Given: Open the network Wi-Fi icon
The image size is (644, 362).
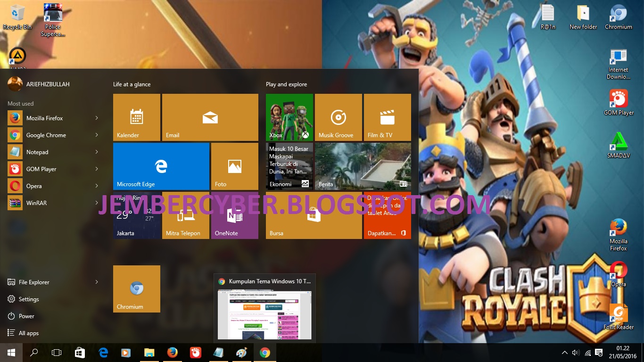Looking at the screenshot, I should click(588, 353).
